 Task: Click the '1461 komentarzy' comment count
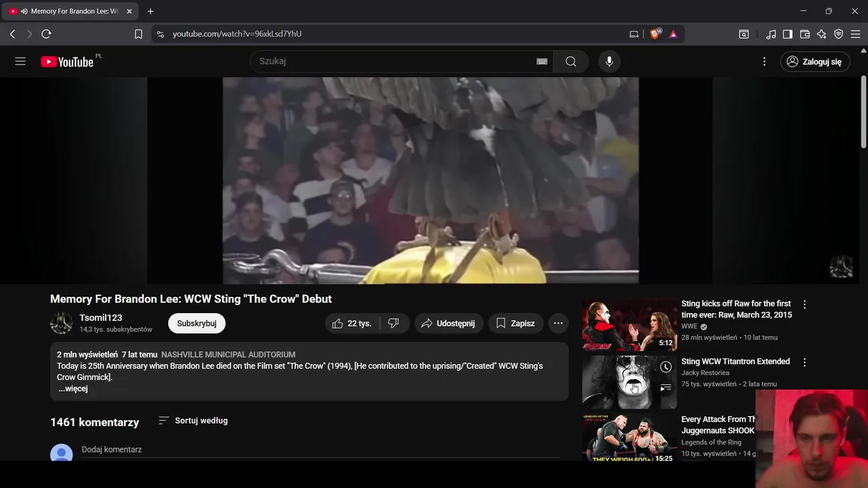pyautogui.click(x=94, y=422)
